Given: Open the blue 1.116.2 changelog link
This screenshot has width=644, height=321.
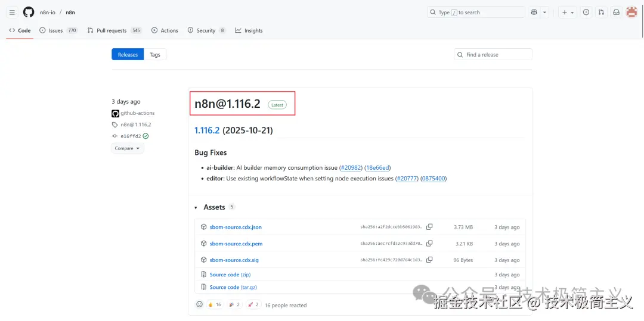Looking at the screenshot, I should [207, 130].
